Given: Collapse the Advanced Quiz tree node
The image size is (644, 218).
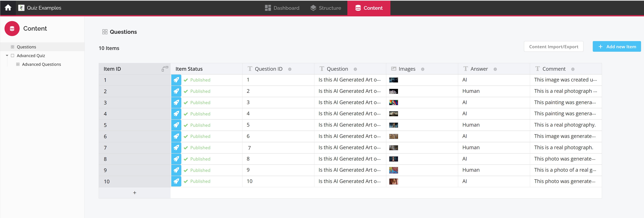Looking at the screenshot, I should (x=7, y=56).
